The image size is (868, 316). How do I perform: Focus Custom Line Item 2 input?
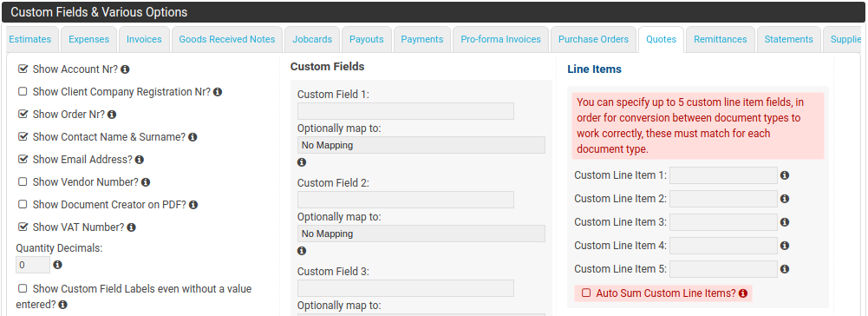[723, 199]
